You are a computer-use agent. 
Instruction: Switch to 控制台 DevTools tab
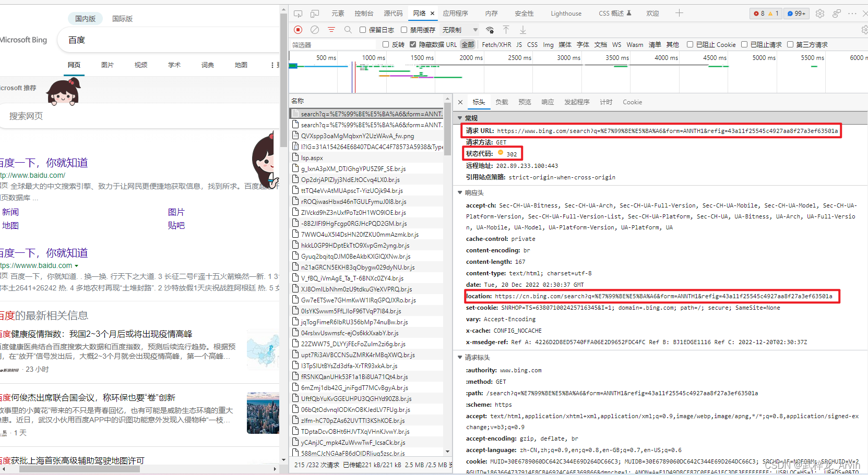pos(364,14)
